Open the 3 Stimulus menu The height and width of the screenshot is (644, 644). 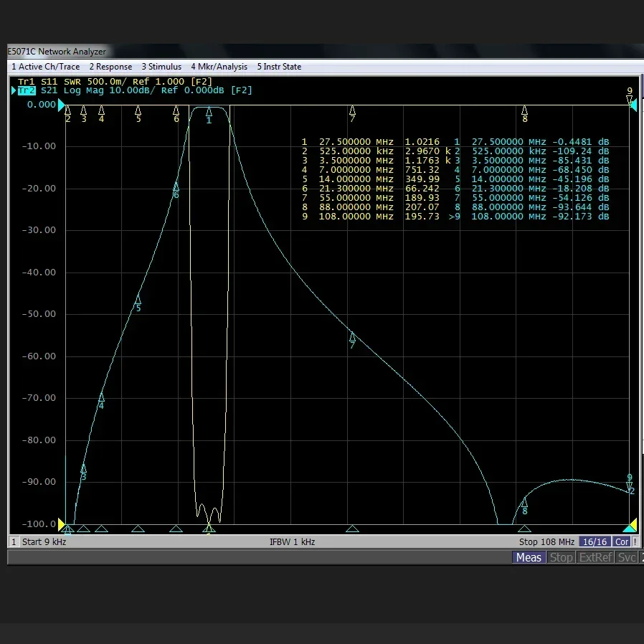pyautogui.click(x=161, y=67)
